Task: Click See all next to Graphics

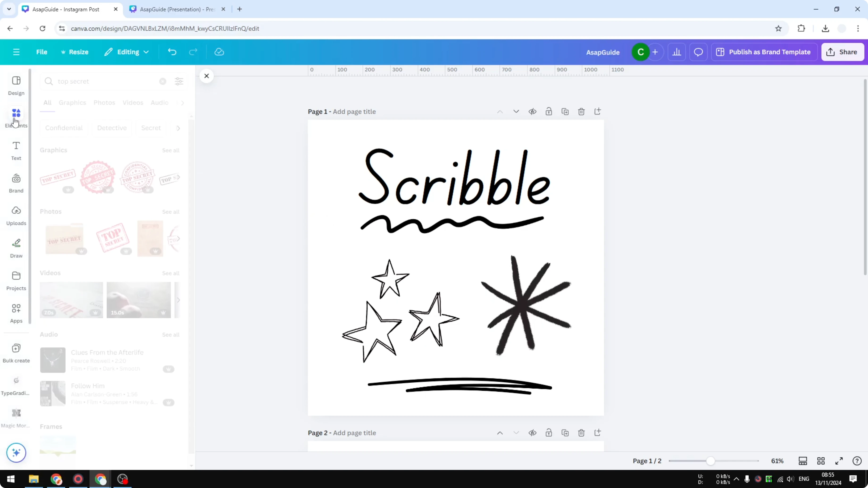Action: 171,150
